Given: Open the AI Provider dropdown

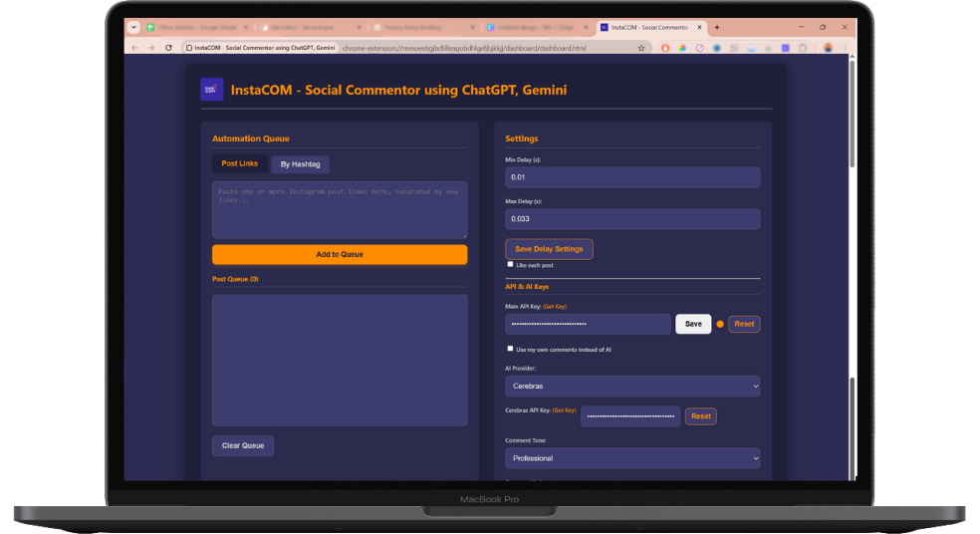Looking at the screenshot, I should point(632,386).
